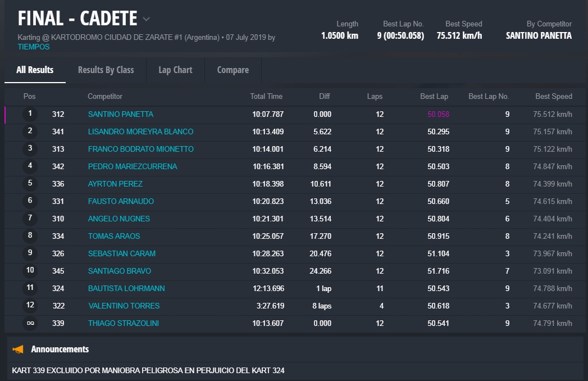Image resolution: width=588 pixels, height=381 pixels.
Task: Click the DQ badge for kart 339
Action: [30, 323]
